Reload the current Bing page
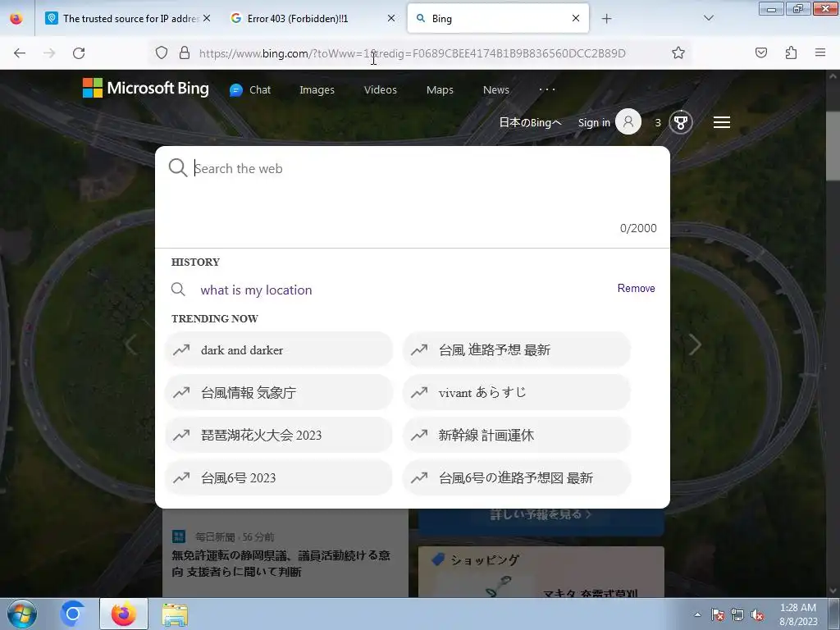 [79, 52]
